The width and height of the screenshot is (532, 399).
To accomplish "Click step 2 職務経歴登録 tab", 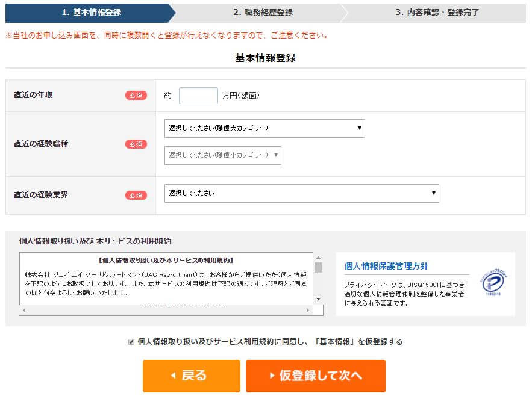I will pos(263,13).
